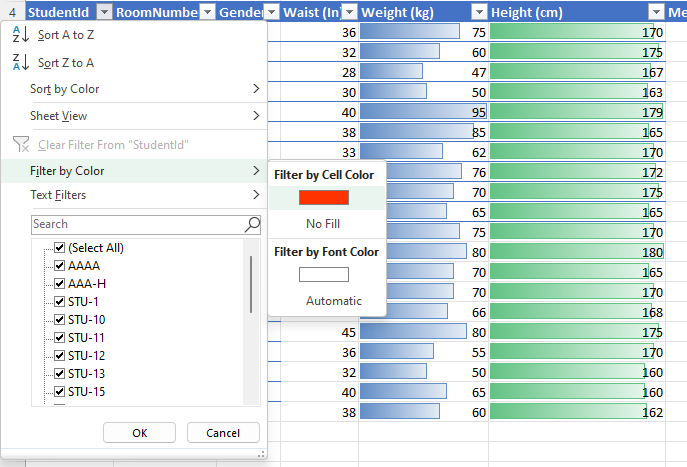
Task: Uncheck the AAAA checkbox
Action: (60, 265)
